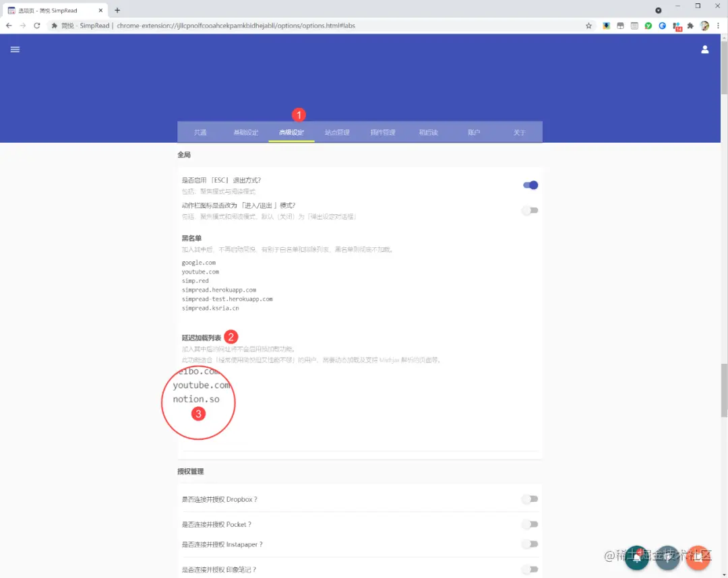
Task: Go forward in browser history
Action: click(x=23, y=26)
